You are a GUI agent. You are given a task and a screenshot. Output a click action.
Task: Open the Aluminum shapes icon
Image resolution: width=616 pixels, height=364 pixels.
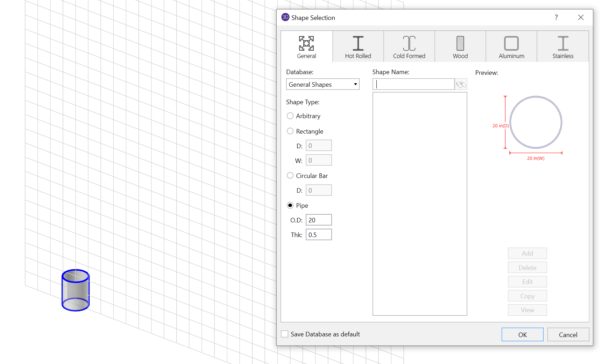[x=511, y=44]
